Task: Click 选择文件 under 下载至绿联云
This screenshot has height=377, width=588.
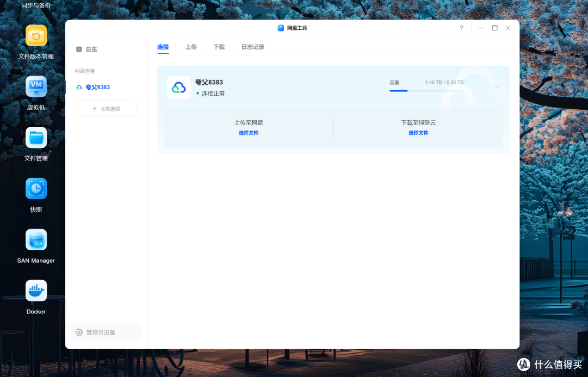Action: pos(418,133)
